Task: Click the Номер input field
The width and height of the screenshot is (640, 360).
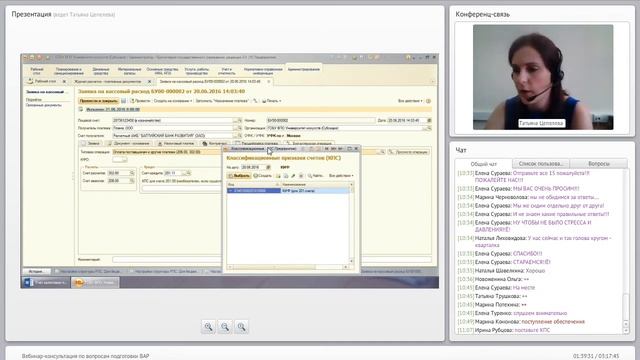Action: point(320,120)
